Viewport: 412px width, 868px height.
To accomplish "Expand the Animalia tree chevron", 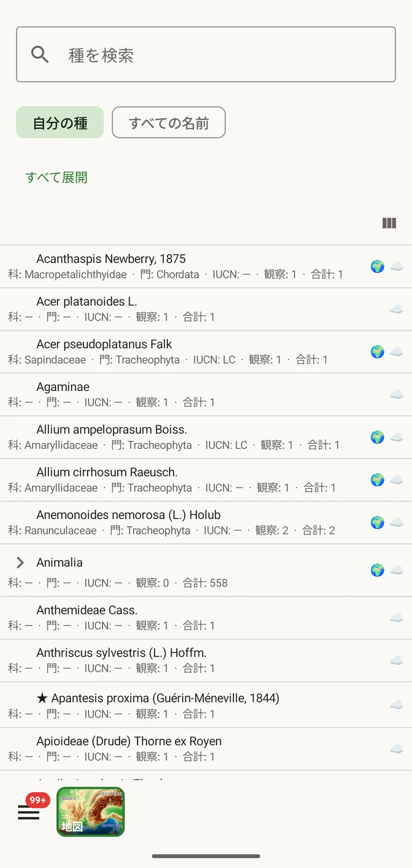I will click(20, 563).
